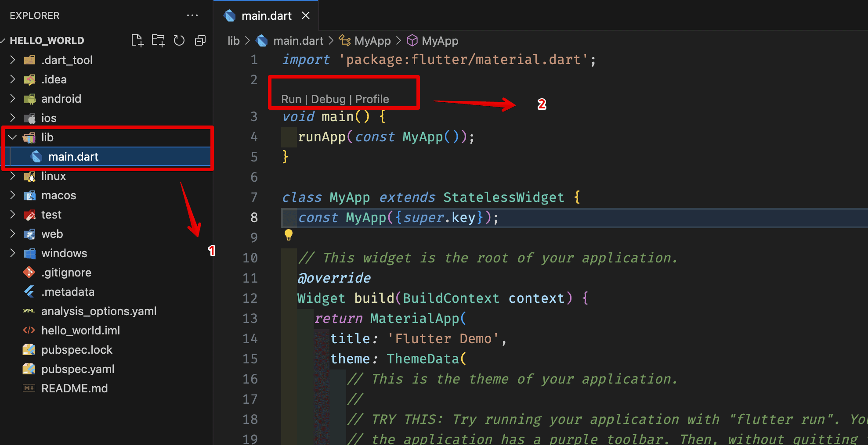
Task: Open pubspec.yaml in the file tree
Action: tap(78, 369)
